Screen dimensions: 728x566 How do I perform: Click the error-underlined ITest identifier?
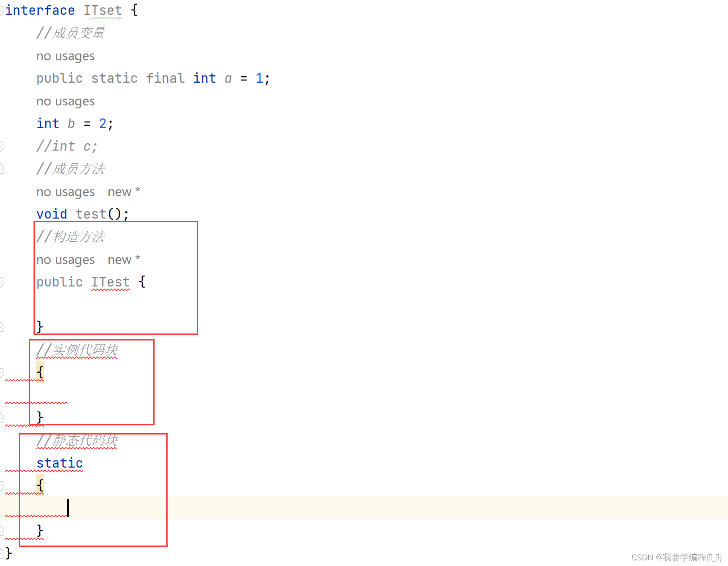point(111,282)
